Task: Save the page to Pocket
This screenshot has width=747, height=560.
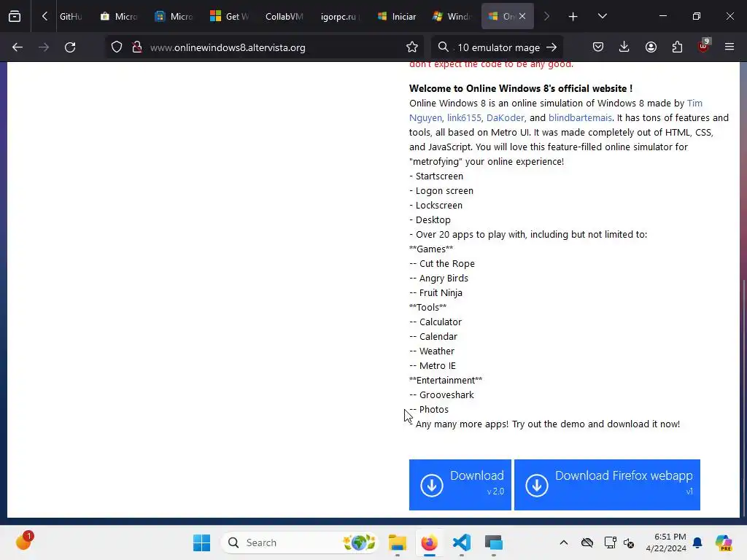Action: 598,47
